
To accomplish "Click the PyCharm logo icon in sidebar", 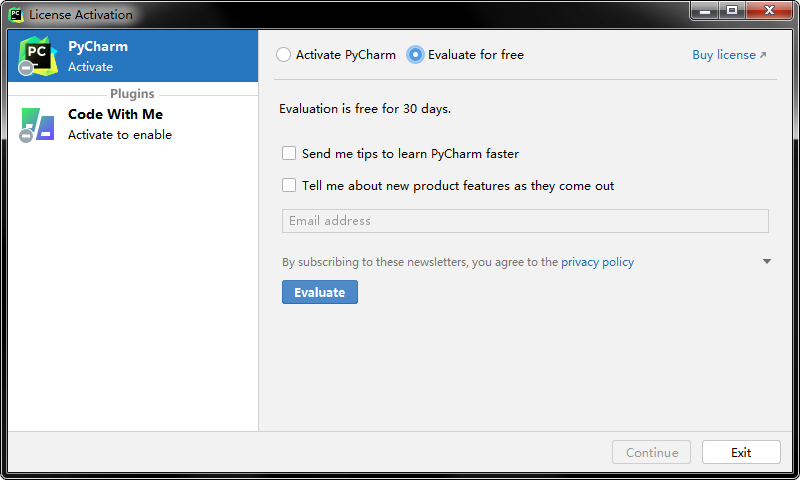I will tap(37, 56).
